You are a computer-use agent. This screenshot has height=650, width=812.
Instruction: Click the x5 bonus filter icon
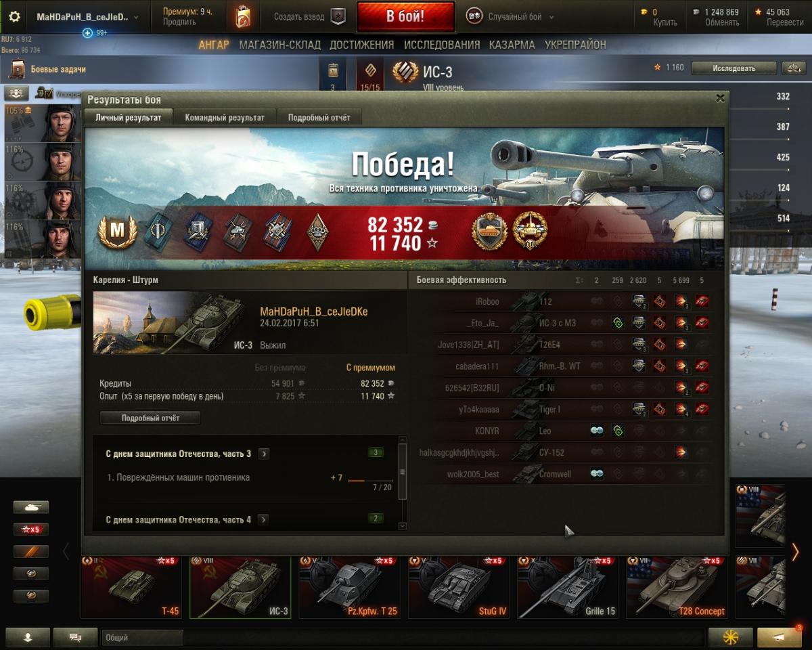click(x=31, y=529)
